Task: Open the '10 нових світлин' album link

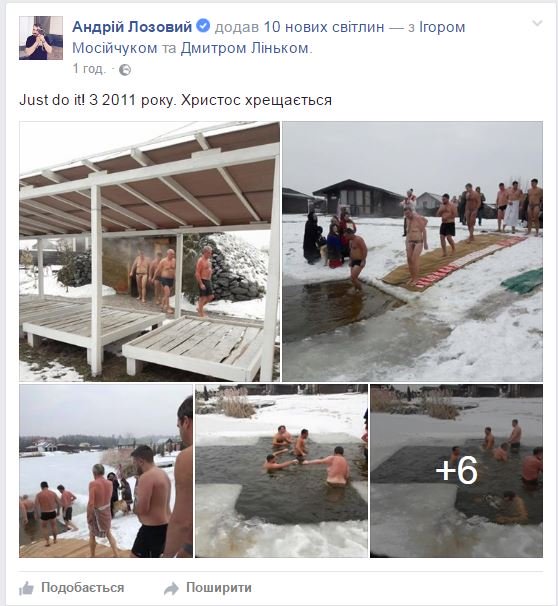Action: click(324, 27)
